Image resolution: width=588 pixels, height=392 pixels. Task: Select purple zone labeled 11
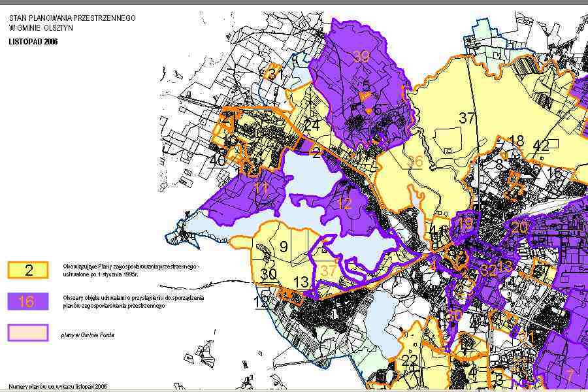(261, 189)
